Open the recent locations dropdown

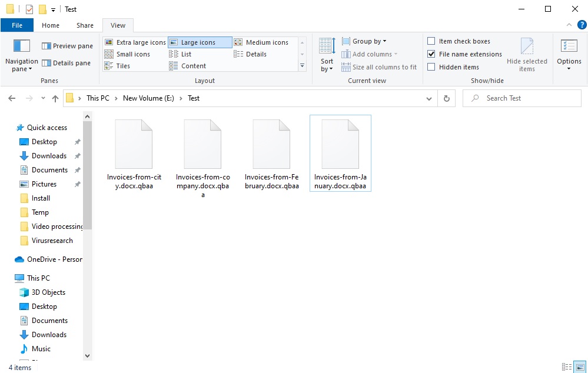(x=43, y=98)
